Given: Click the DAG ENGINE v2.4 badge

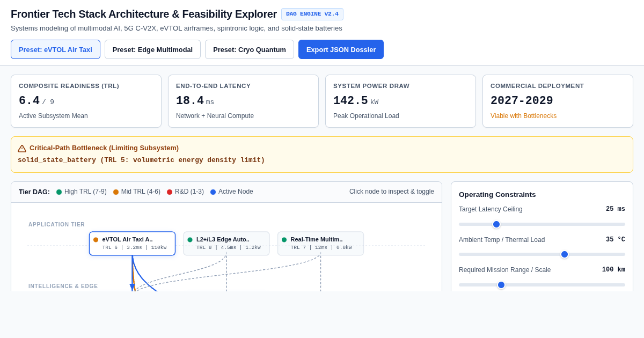Looking at the screenshot, I should click(x=312, y=14).
